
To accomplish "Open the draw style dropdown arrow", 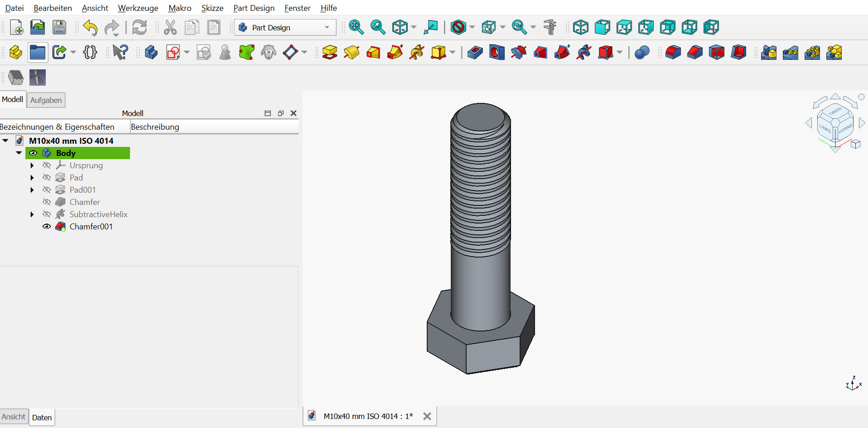I will click(472, 28).
